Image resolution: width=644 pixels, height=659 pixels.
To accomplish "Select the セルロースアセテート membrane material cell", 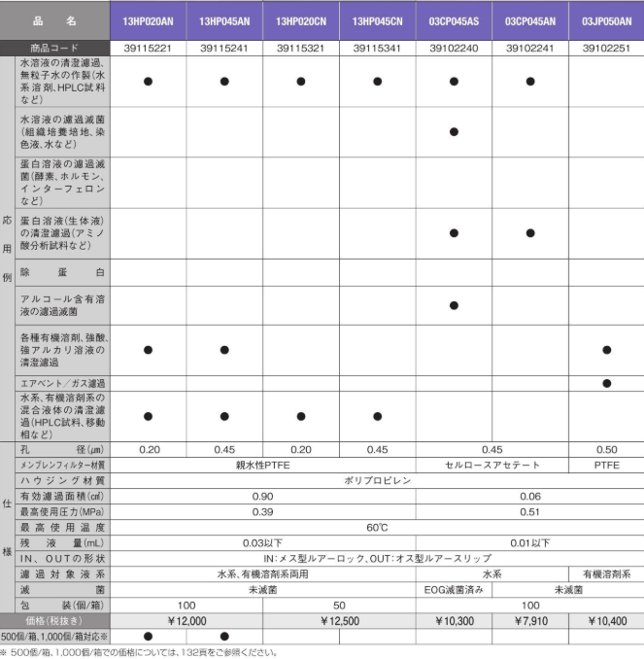I will click(491, 465).
